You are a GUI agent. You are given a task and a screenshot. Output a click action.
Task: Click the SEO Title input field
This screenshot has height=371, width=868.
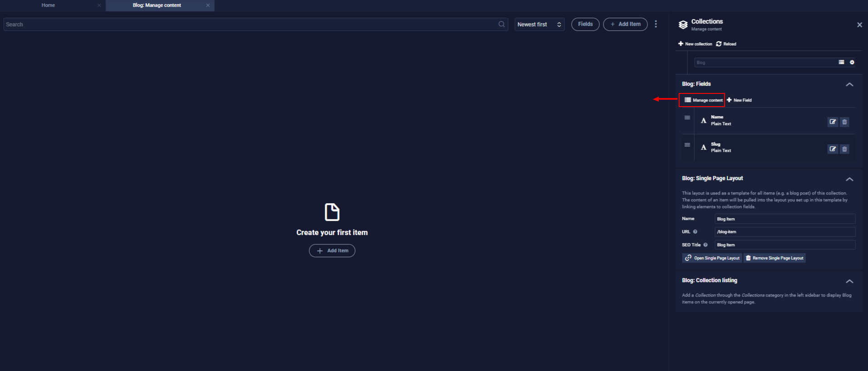[785, 245]
